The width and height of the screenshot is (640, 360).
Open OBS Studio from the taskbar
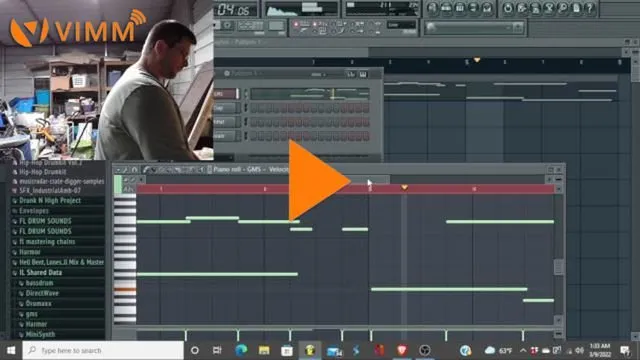pyautogui.click(x=424, y=351)
